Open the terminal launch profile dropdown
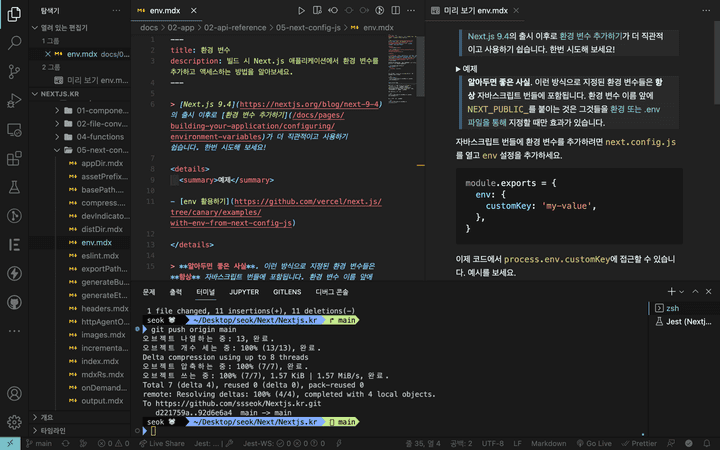Screen dimensions: 720x450 pos(681,292)
